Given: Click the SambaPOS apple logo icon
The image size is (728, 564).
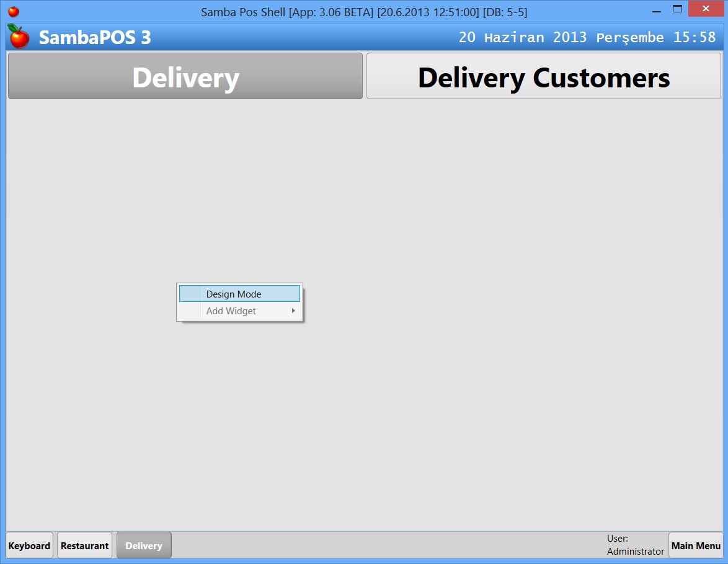Looking at the screenshot, I should pyautogui.click(x=18, y=37).
